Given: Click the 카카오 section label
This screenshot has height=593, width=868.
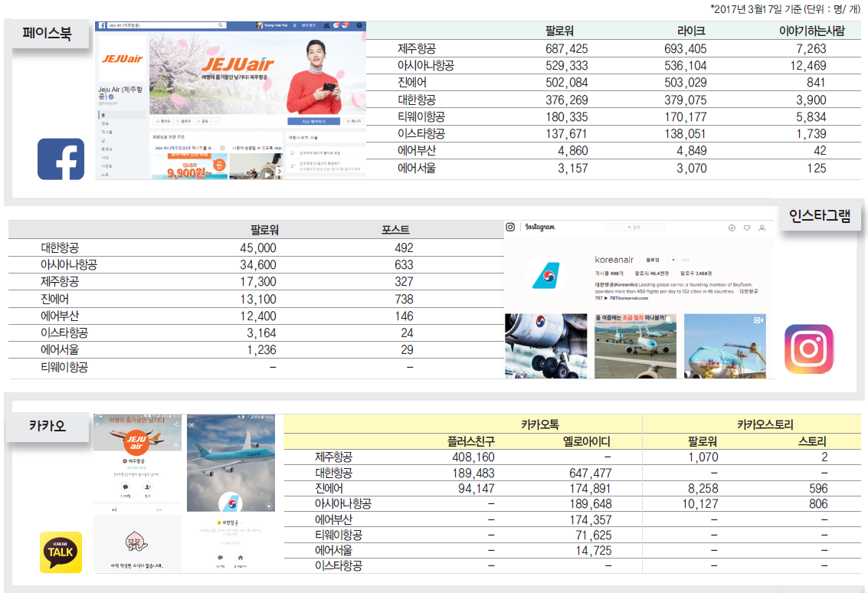Looking at the screenshot, I should click(47, 426).
